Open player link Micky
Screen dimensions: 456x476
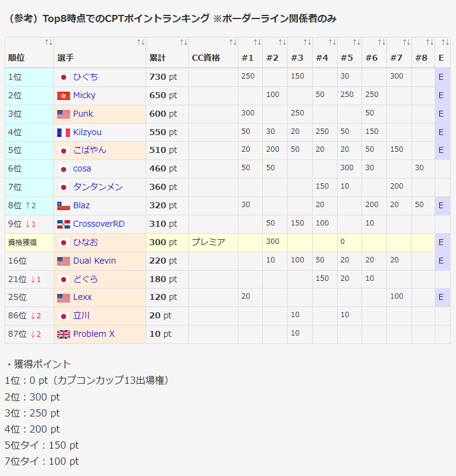coord(84,95)
